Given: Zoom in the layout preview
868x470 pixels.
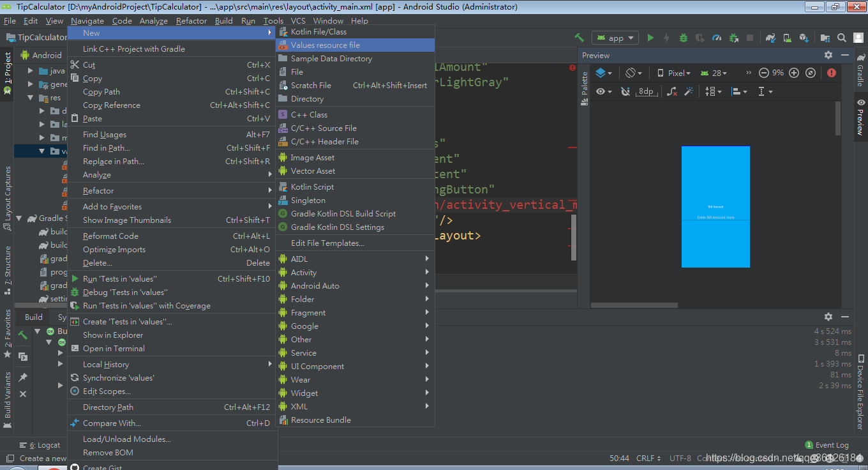Looking at the screenshot, I should (794, 73).
